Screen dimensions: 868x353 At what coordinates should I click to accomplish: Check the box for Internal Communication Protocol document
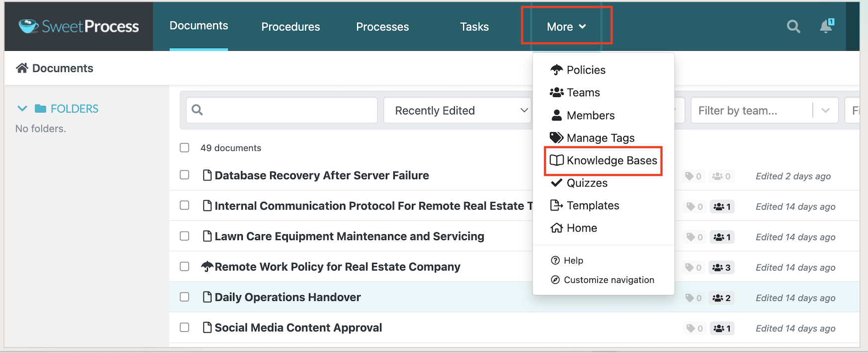(185, 205)
